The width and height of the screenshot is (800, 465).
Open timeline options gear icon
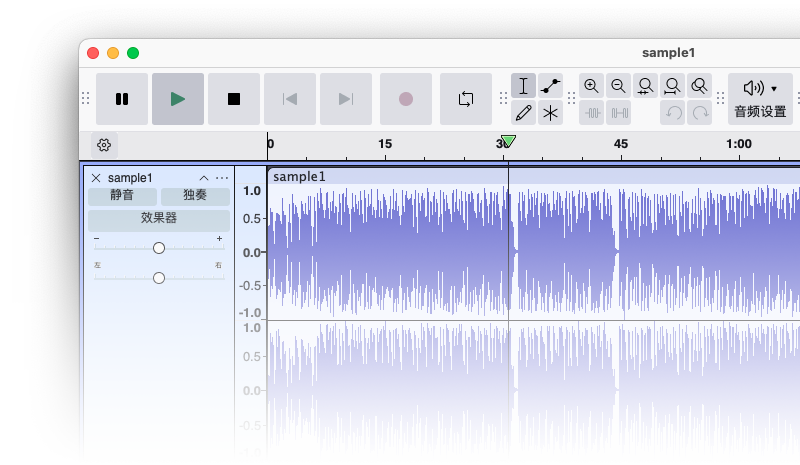coord(104,145)
